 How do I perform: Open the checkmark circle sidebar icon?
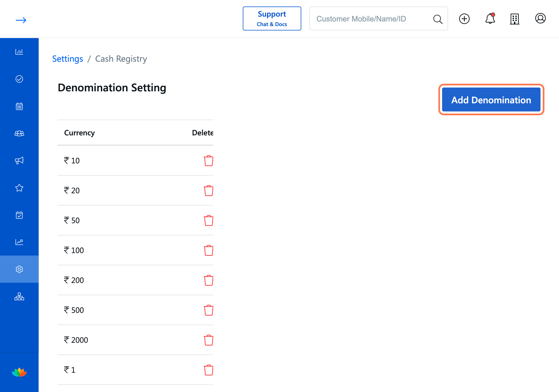pyautogui.click(x=19, y=79)
